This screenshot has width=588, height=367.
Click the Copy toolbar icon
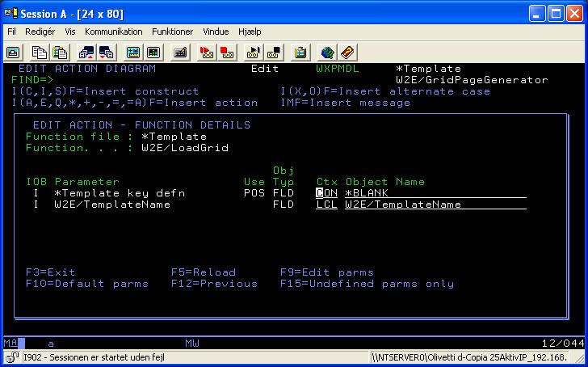(x=40, y=53)
